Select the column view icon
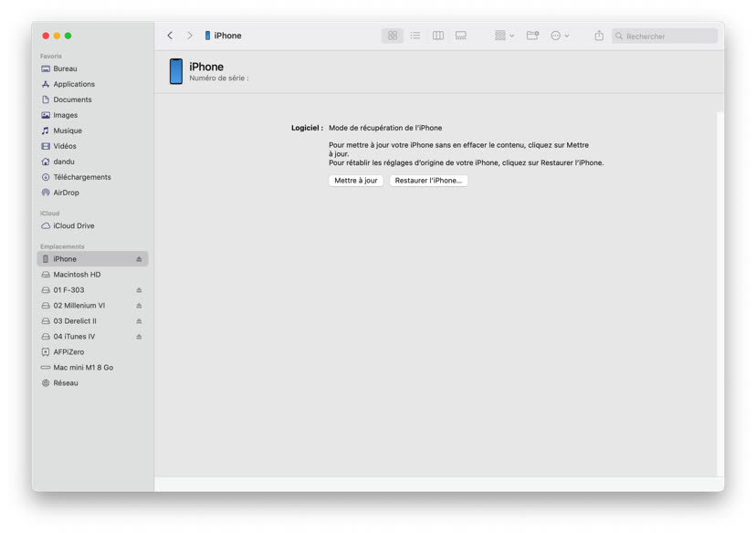This screenshot has height=533, width=756. 438,35
